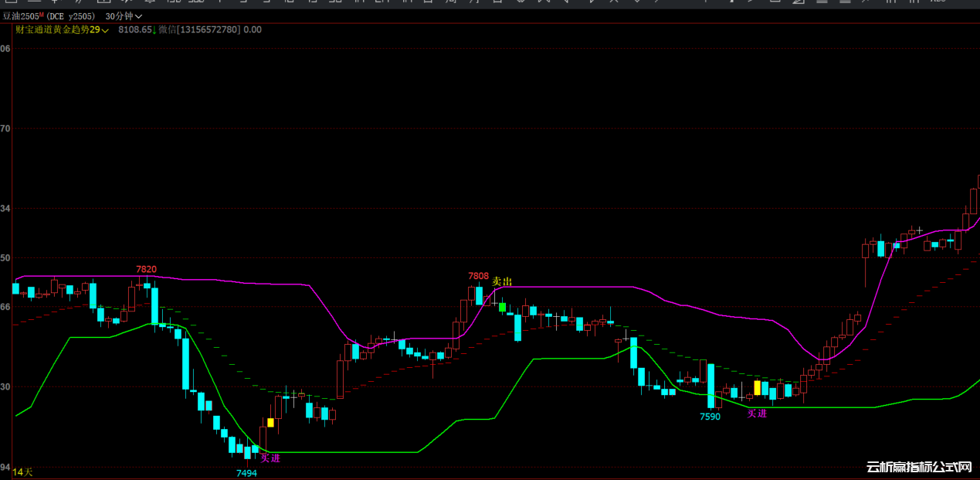Click the 买进 signal next to 7494
This screenshot has width=980, height=480.
270,458
